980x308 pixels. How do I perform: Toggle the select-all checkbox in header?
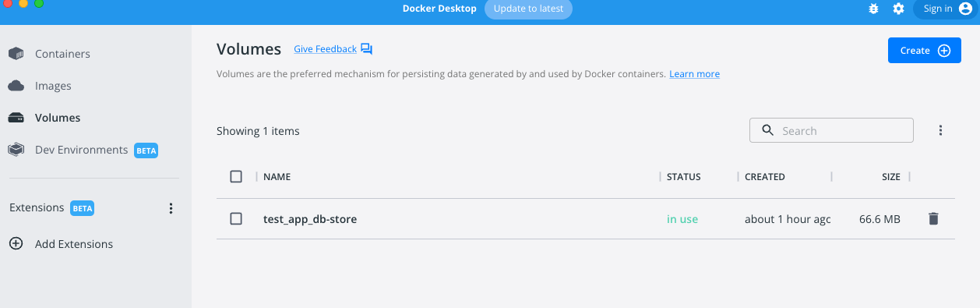[x=236, y=177]
